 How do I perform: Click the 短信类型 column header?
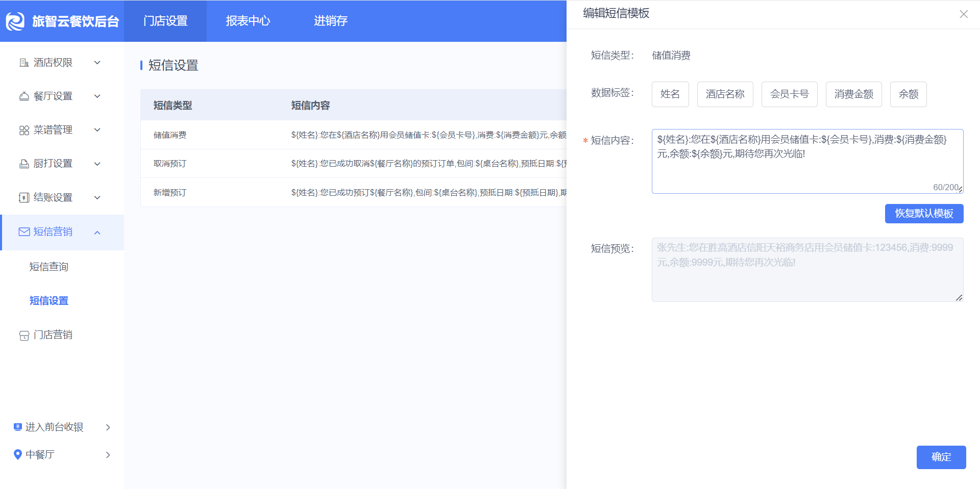[x=173, y=106]
